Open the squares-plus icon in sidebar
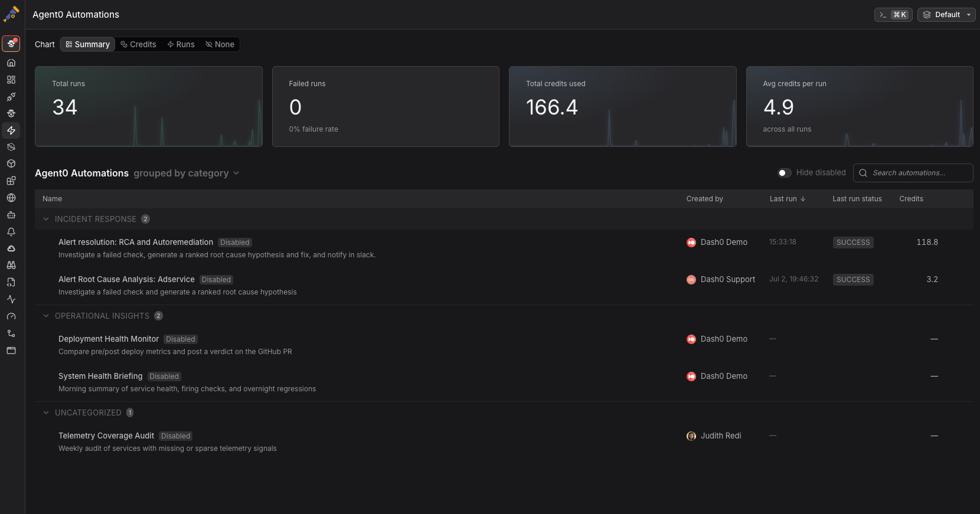The width and height of the screenshot is (980, 514). click(x=11, y=181)
